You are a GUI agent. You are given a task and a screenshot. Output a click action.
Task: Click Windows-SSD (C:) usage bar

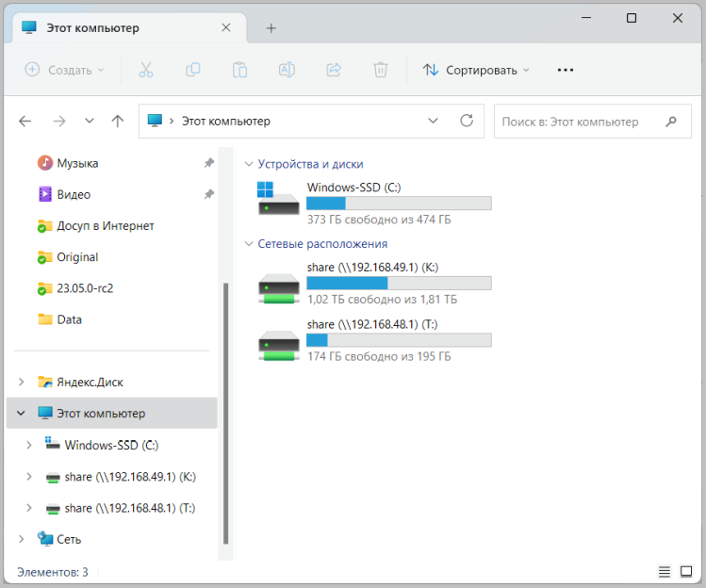(x=399, y=203)
